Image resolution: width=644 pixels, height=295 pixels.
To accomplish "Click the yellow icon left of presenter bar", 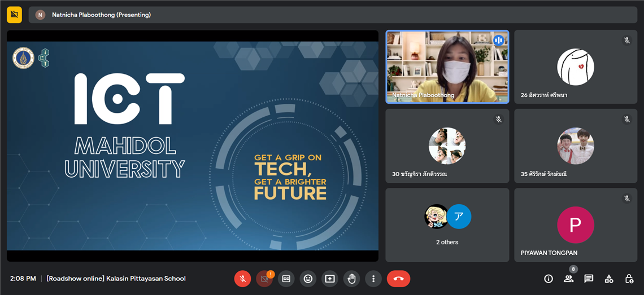I will click(14, 15).
